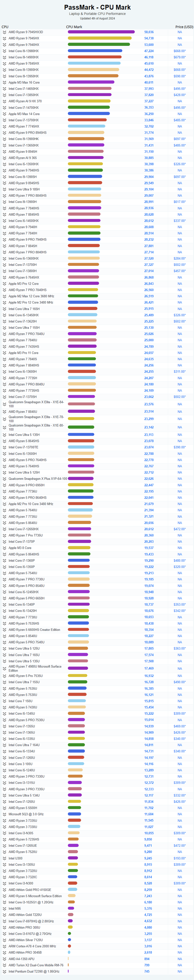Open Intel Core Ultra 5 135H link
This screenshot has height=980, width=194.
pos(24,435)
